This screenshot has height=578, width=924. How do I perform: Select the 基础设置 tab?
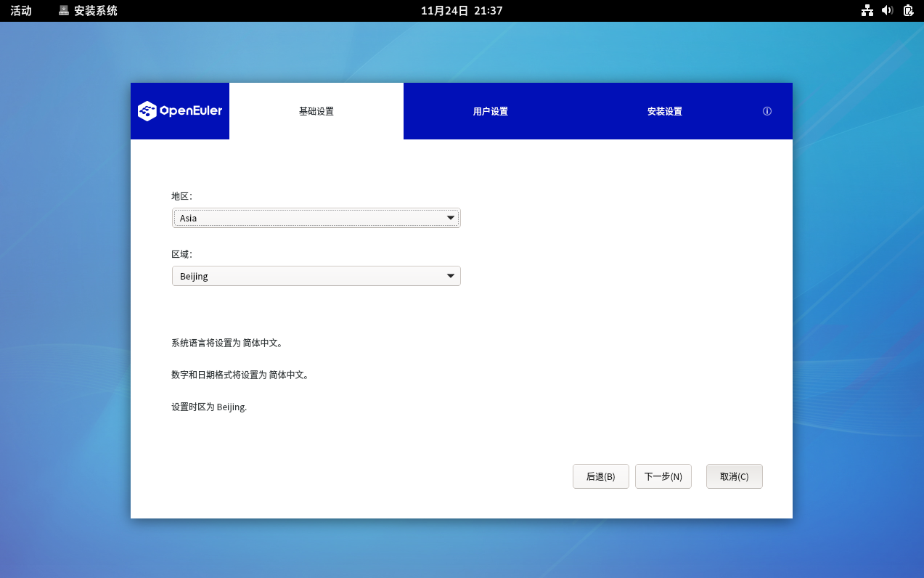[316, 111]
